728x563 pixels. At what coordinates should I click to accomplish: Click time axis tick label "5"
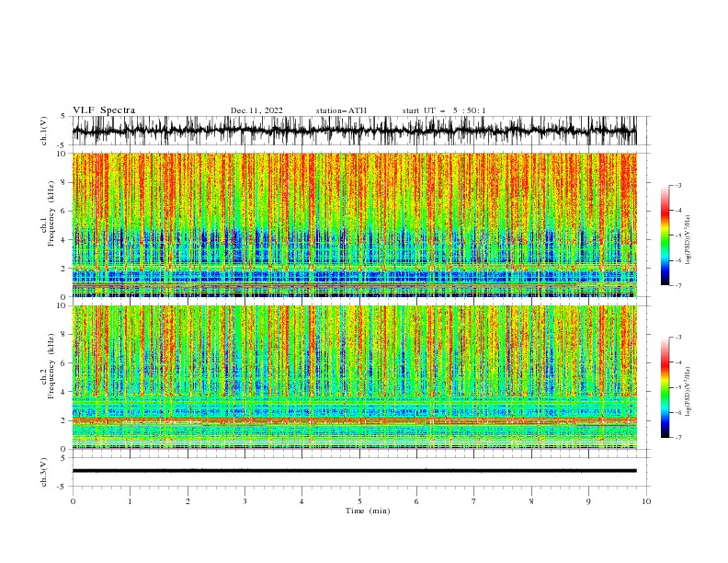pos(359,501)
